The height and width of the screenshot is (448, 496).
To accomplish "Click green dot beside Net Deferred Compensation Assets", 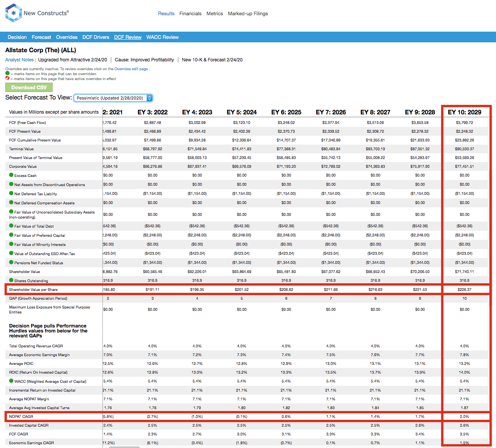I will 11,202.
